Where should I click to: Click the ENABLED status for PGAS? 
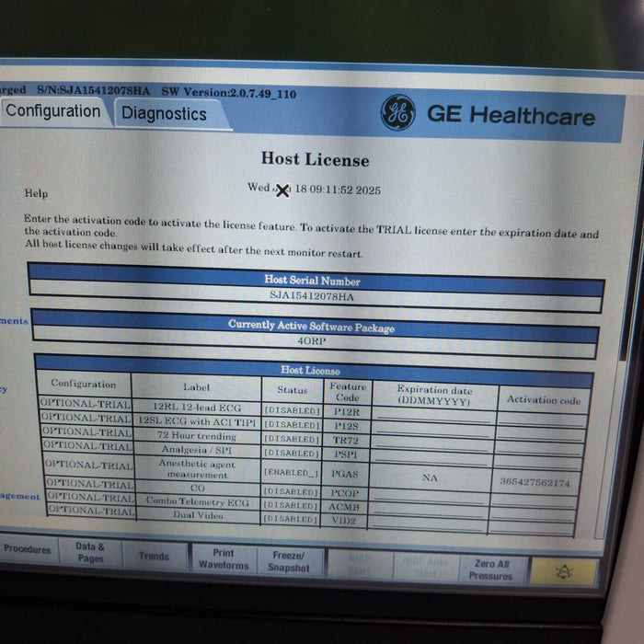point(292,473)
